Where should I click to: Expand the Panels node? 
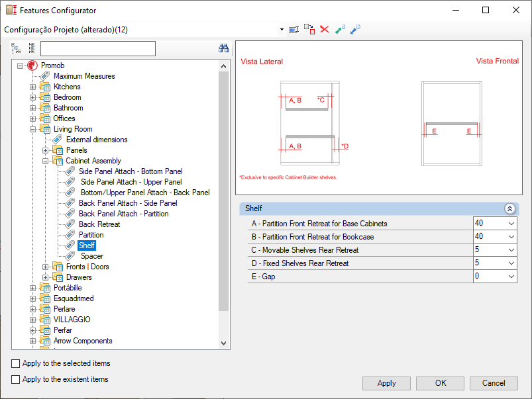[45, 150]
